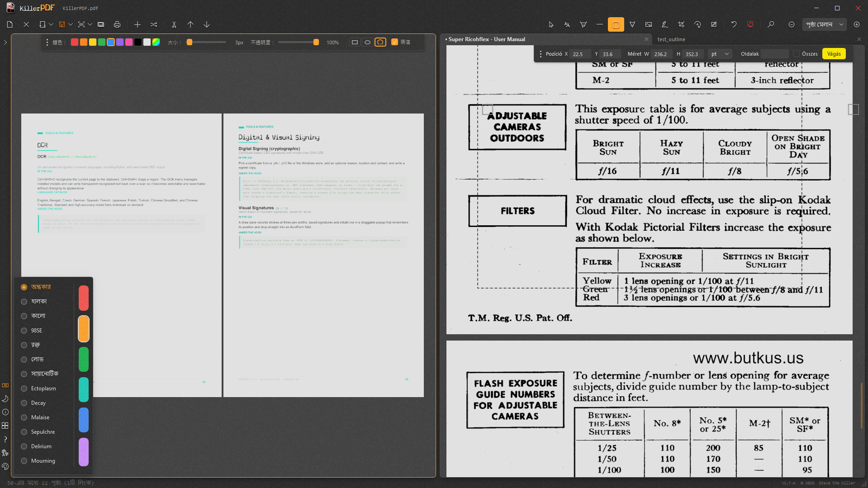The width and height of the screenshot is (868, 488).
Task: Choose the plain rectangle shape button
Action: click(x=355, y=42)
